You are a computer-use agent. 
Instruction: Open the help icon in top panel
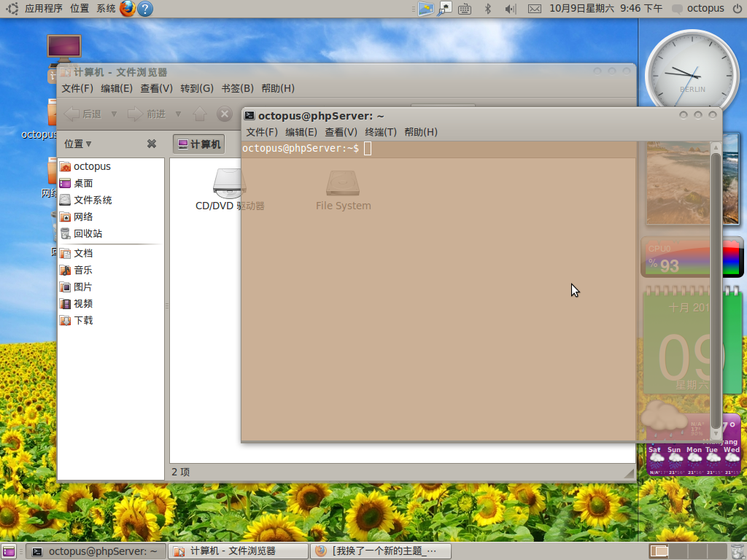(145, 9)
